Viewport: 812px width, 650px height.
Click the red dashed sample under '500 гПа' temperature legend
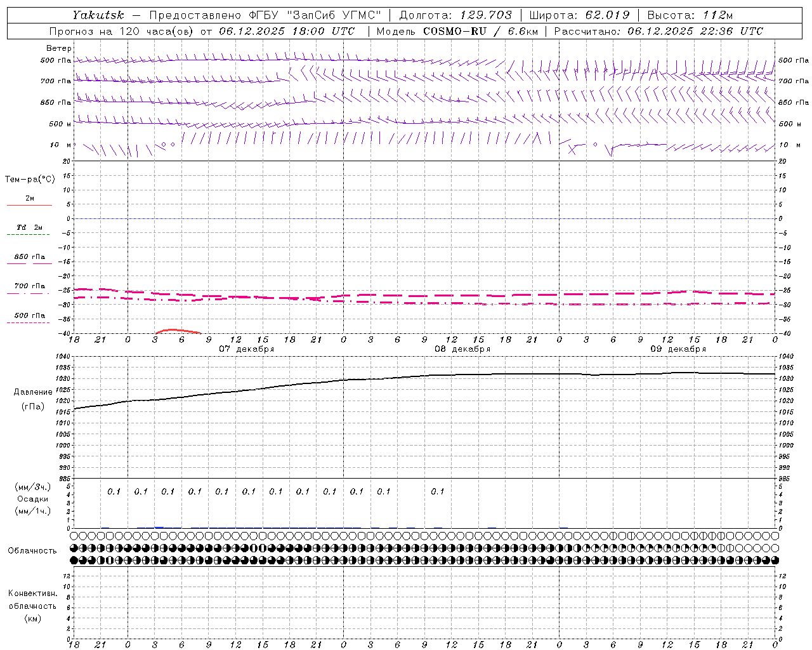point(29,322)
